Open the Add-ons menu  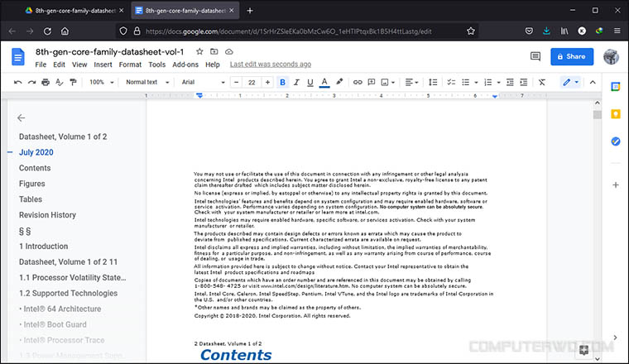click(185, 65)
